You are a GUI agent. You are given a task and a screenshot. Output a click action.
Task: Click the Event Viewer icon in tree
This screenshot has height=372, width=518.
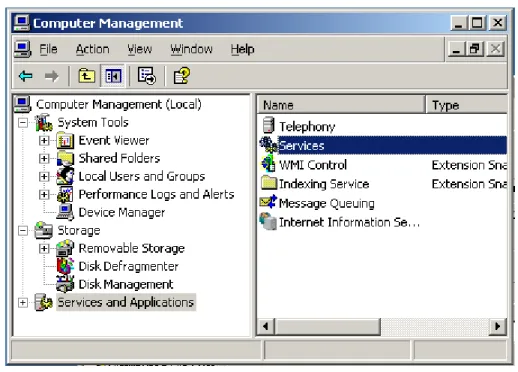click(x=65, y=140)
